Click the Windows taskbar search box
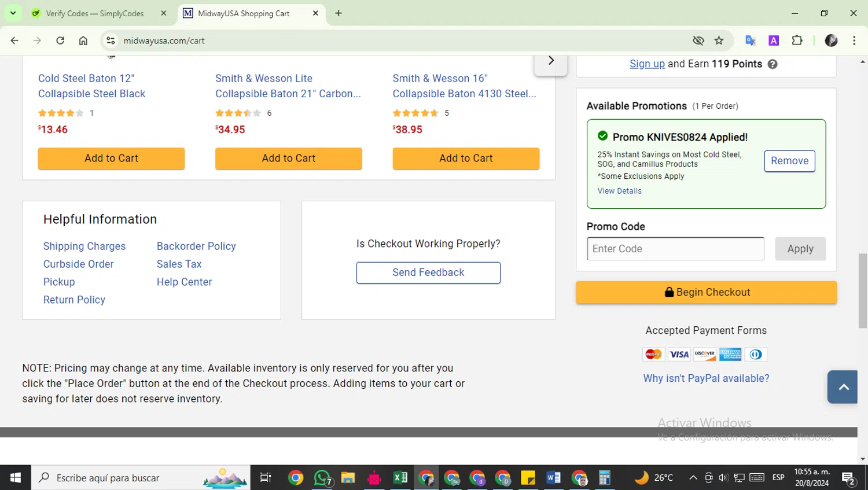 point(141,478)
